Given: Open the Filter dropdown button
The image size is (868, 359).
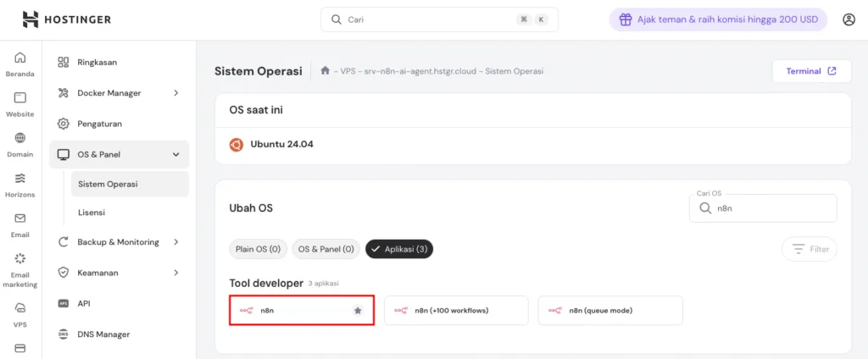Looking at the screenshot, I should (x=810, y=249).
